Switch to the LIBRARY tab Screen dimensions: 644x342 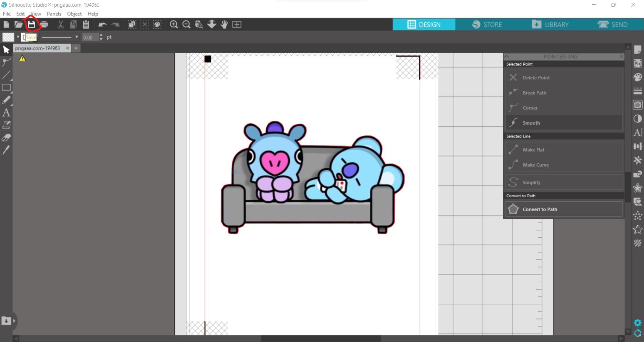pos(550,24)
